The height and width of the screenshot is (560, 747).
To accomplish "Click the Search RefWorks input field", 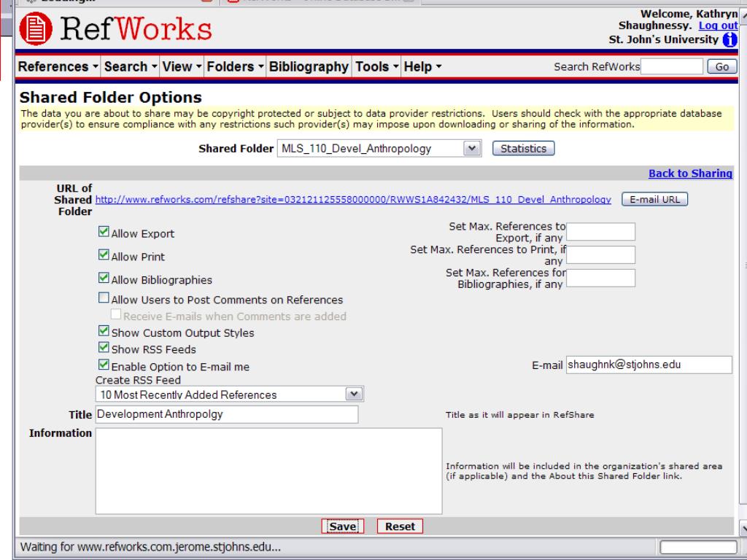I will [x=672, y=66].
